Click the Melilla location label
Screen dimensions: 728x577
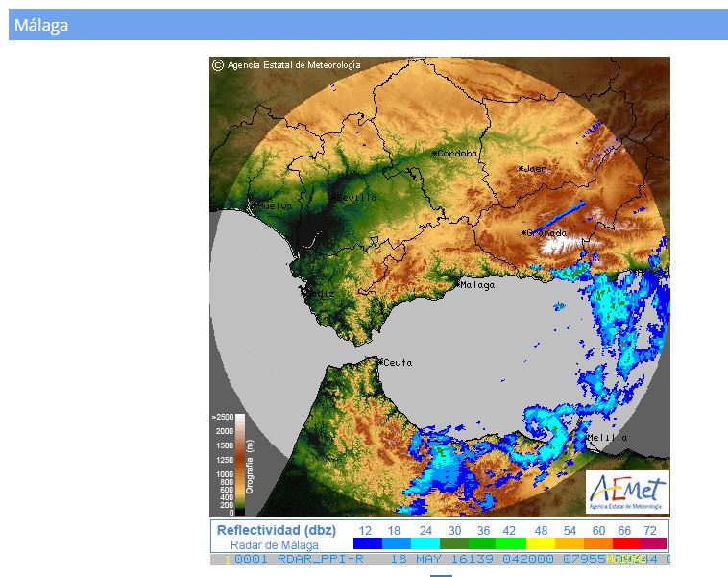coord(606,437)
